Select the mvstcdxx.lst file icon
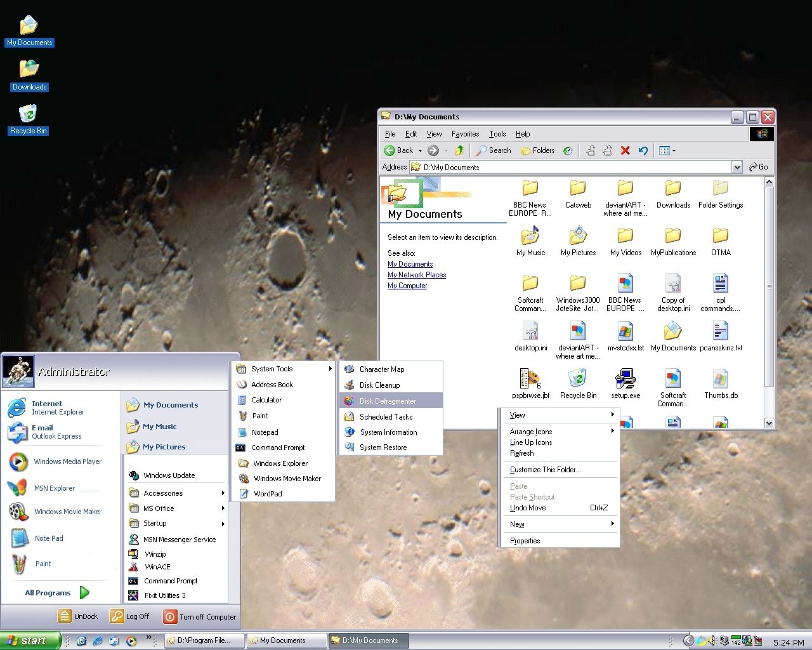Image resolution: width=812 pixels, height=650 pixels. coord(625,331)
